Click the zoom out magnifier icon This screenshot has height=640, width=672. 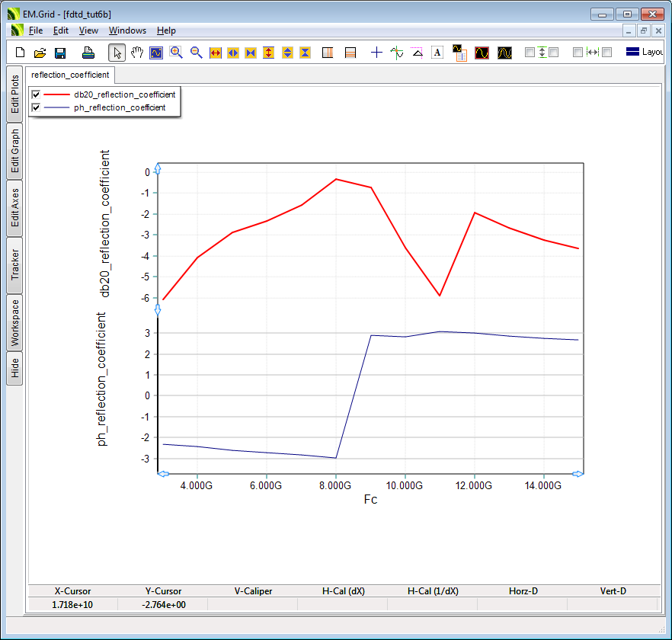coord(196,53)
